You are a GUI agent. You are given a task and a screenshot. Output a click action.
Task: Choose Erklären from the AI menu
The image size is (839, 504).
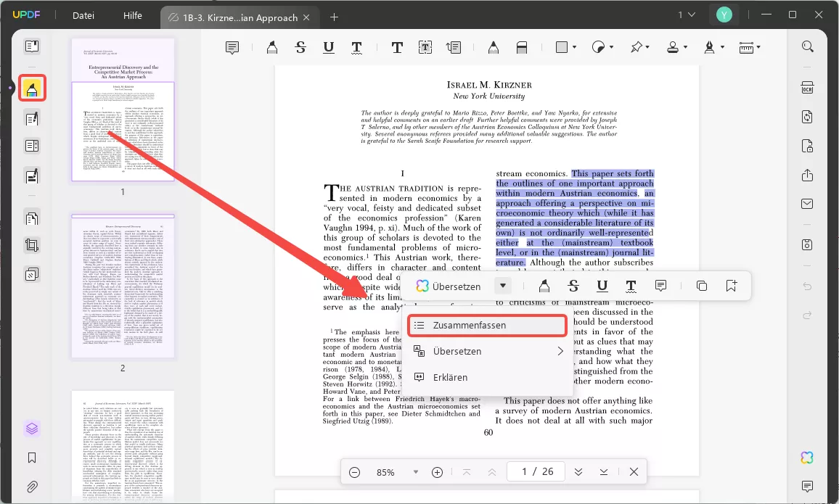487,377
